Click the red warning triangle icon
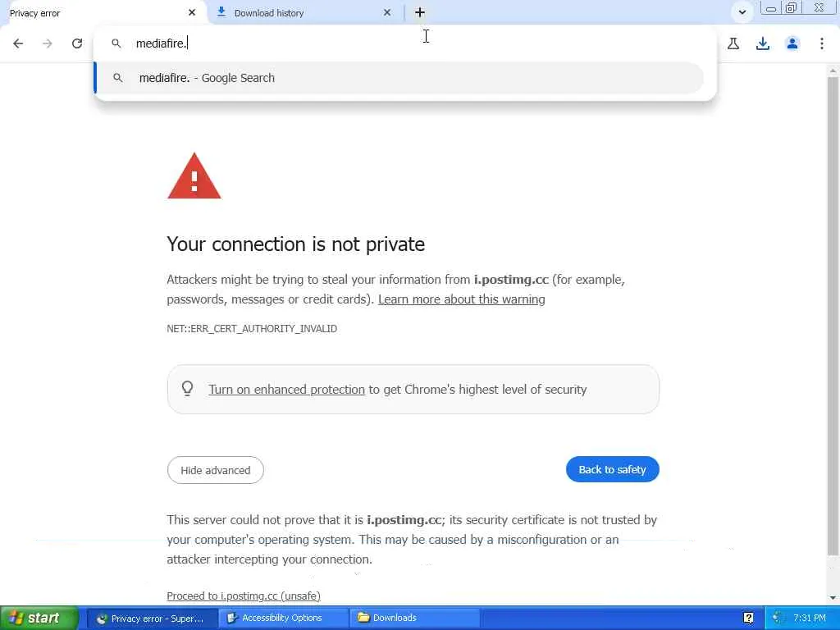 (x=194, y=176)
